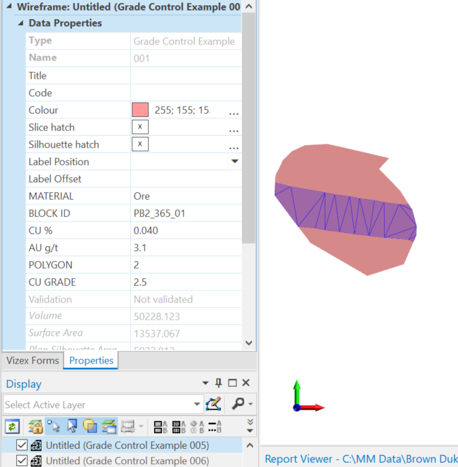458x467 pixels.
Task: Select the point-and-arrow selection tool
Action: click(x=53, y=426)
